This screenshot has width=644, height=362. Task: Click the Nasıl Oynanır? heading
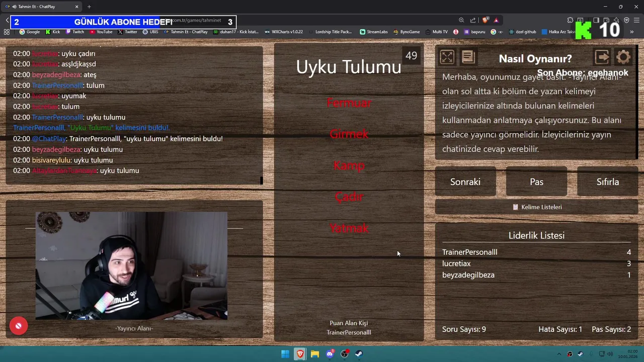click(535, 59)
